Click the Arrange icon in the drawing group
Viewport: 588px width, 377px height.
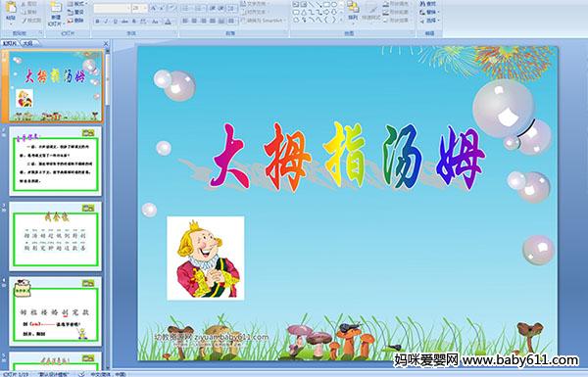click(x=353, y=11)
